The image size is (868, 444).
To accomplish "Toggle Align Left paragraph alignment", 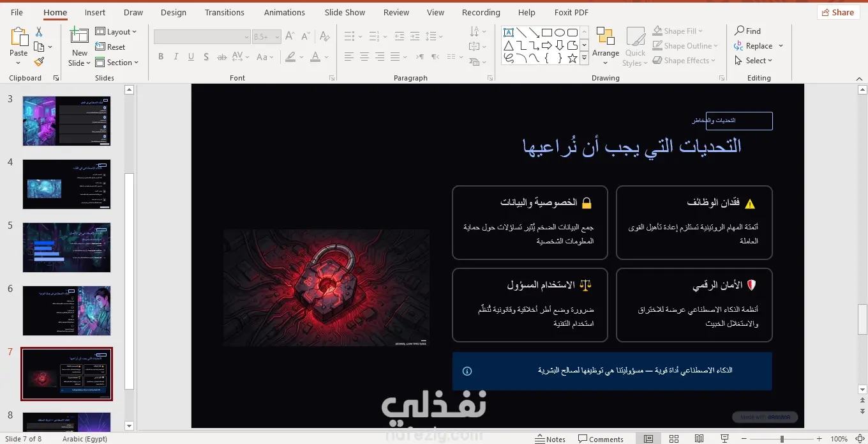I will click(x=348, y=57).
